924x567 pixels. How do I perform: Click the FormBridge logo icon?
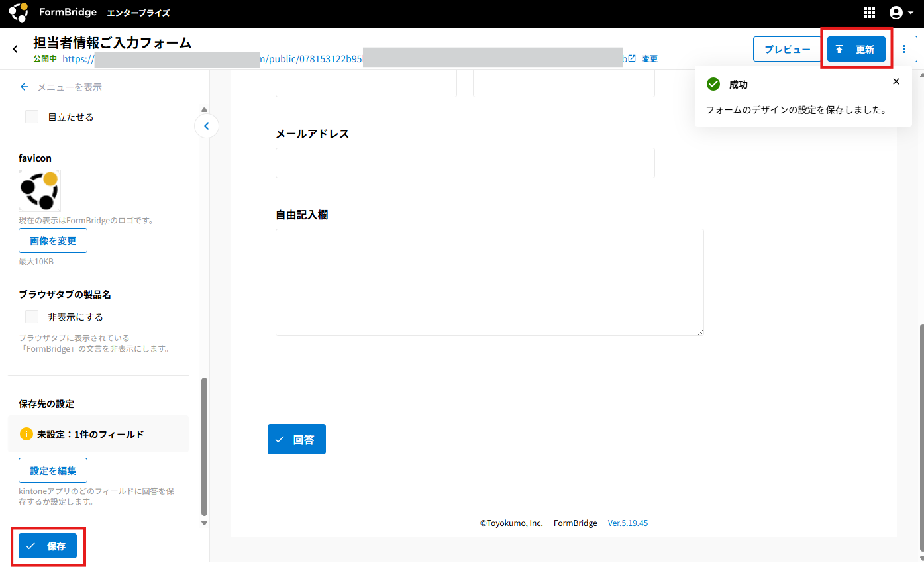pyautogui.click(x=19, y=13)
